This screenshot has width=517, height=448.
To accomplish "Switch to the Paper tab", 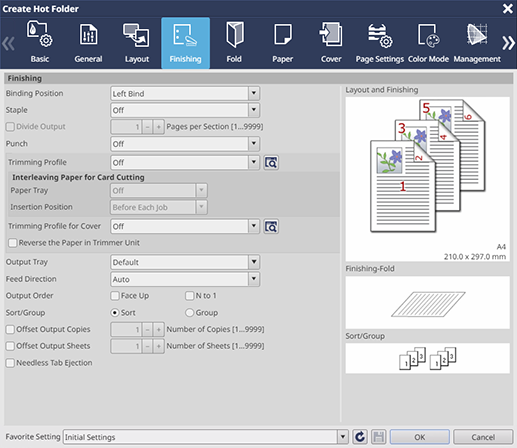I will [x=282, y=43].
